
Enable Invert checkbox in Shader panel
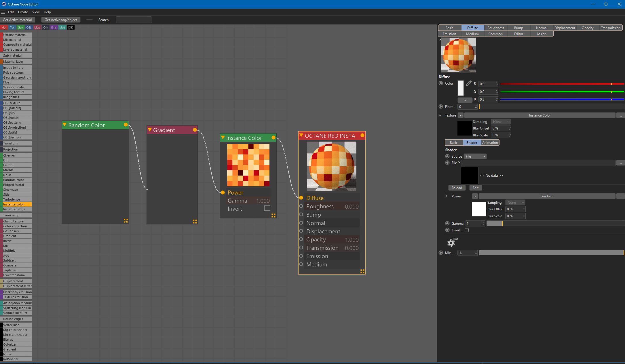467,230
